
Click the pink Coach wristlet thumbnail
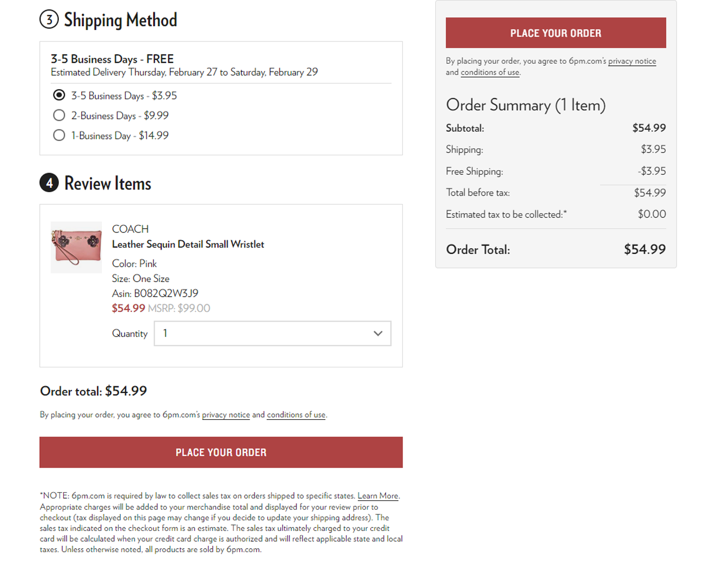pos(76,247)
